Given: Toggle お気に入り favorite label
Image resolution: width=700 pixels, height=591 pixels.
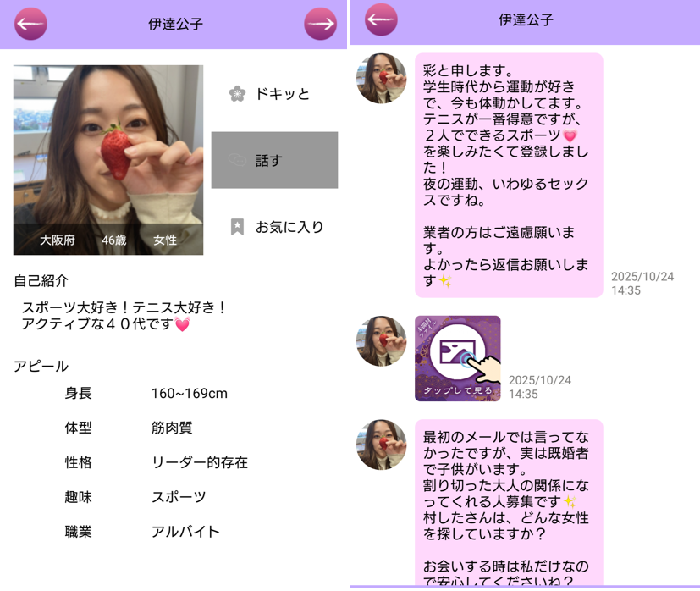Looking at the screenshot, I should [289, 227].
